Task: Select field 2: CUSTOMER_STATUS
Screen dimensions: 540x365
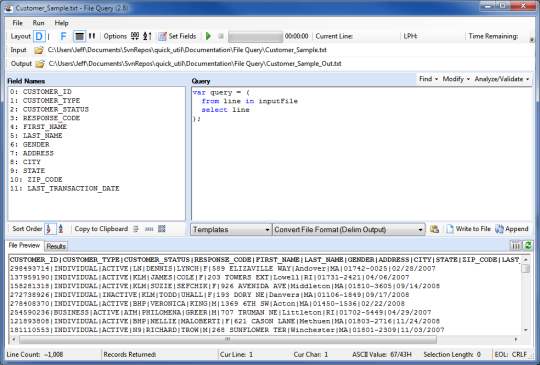Action: [49, 110]
